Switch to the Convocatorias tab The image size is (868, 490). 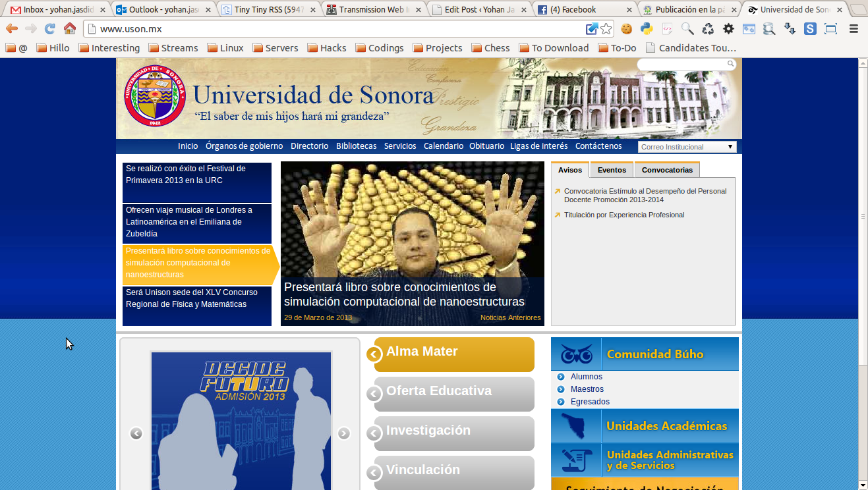click(x=667, y=170)
